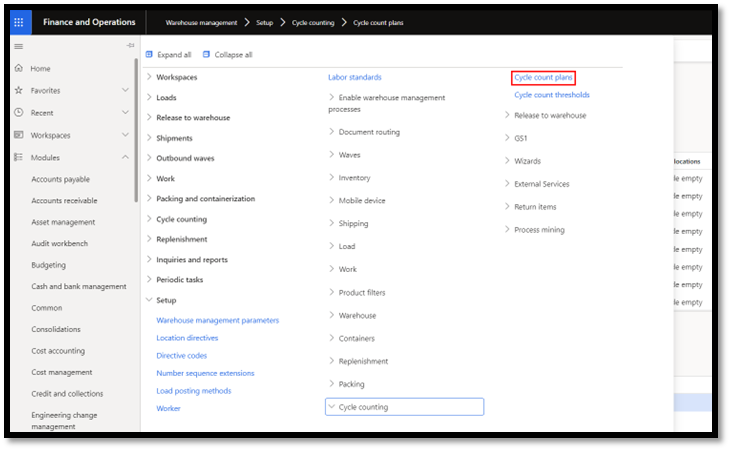Click the hamburger navigation menu icon
Viewport: 731px width, 451px height.
coord(19,47)
